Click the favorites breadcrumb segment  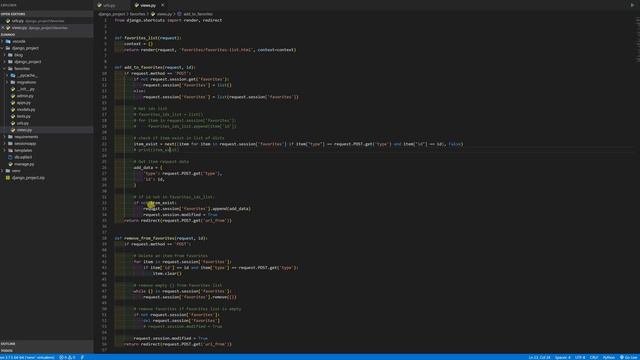coord(137,14)
